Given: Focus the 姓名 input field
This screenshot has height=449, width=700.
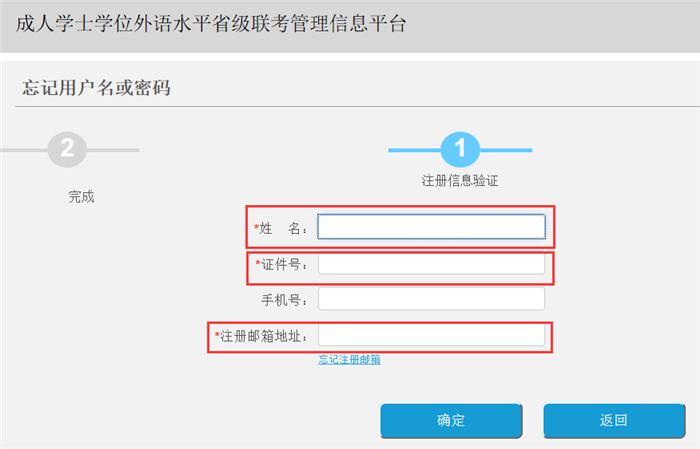Looking at the screenshot, I should (x=431, y=228).
